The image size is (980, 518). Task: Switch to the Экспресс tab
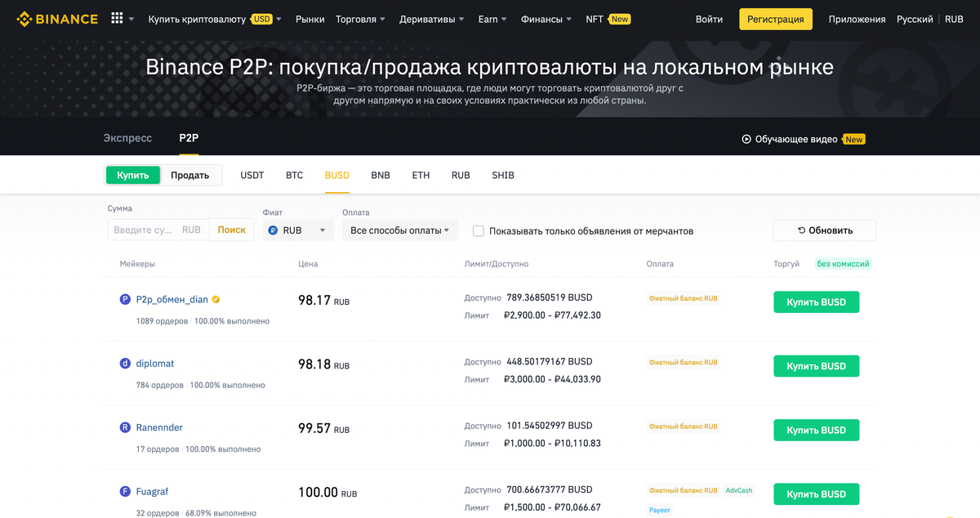(x=127, y=138)
